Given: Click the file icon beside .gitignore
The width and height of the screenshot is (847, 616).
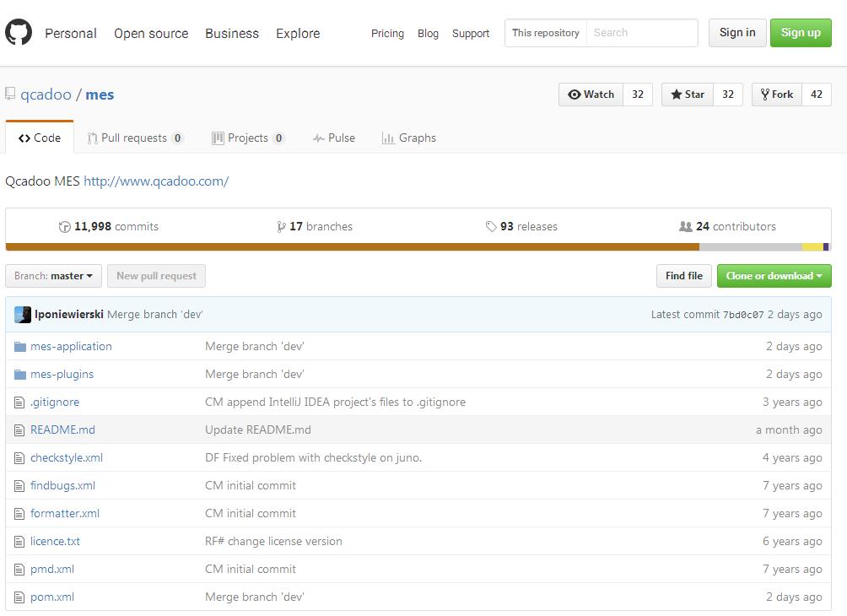Looking at the screenshot, I should point(19,403).
